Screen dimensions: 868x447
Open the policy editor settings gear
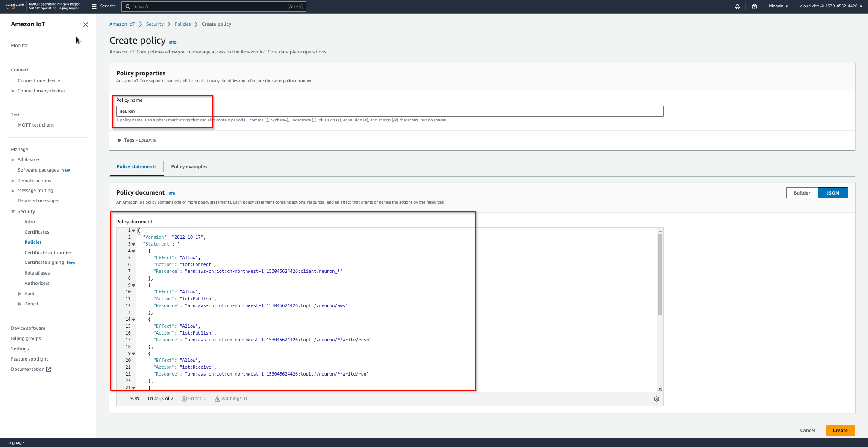[x=657, y=398]
